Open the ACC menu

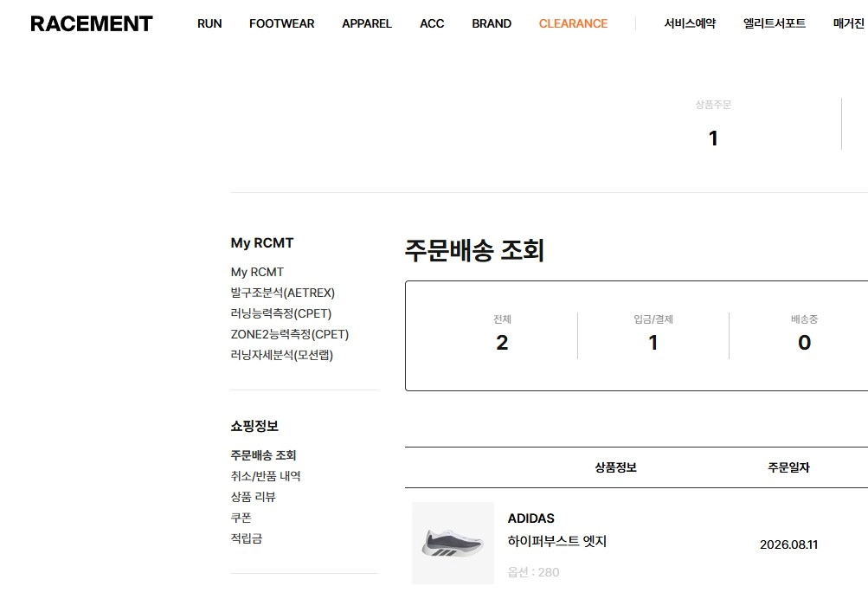click(432, 24)
